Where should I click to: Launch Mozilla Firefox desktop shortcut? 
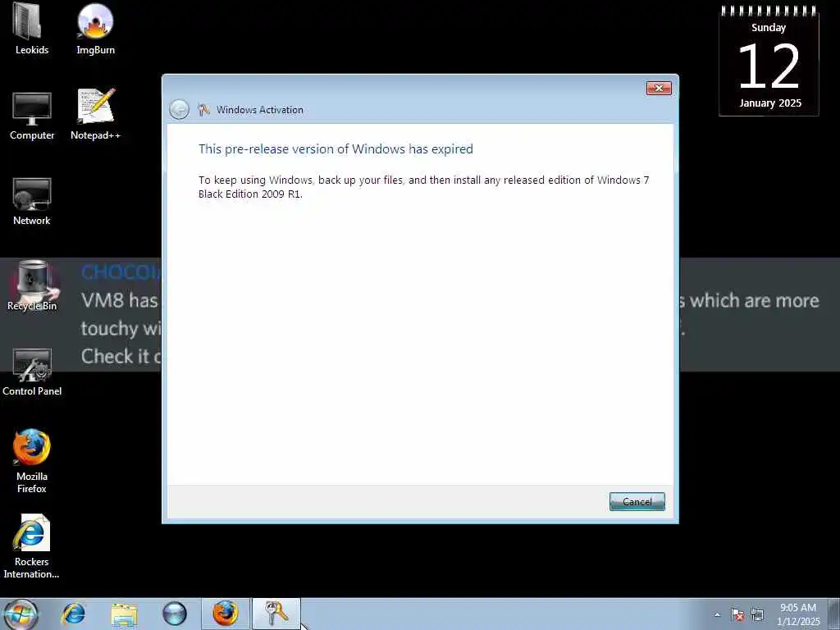pyautogui.click(x=32, y=461)
